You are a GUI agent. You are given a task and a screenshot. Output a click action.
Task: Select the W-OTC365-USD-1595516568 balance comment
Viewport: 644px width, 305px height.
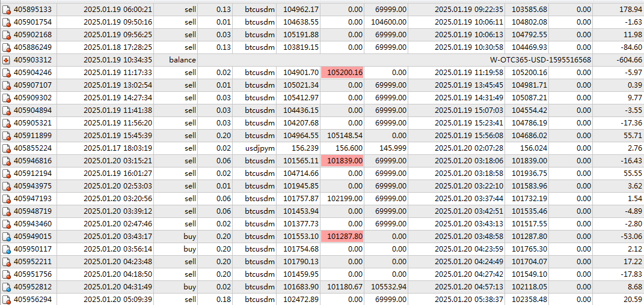541,60
